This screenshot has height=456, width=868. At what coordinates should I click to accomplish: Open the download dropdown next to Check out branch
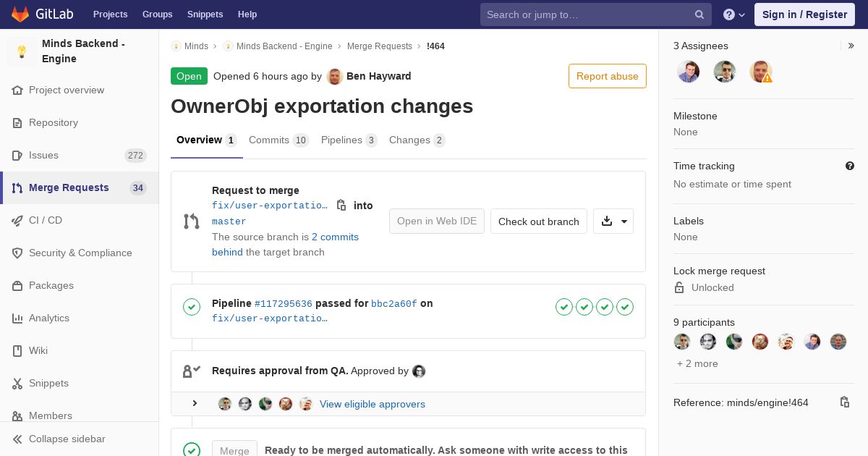coord(613,221)
